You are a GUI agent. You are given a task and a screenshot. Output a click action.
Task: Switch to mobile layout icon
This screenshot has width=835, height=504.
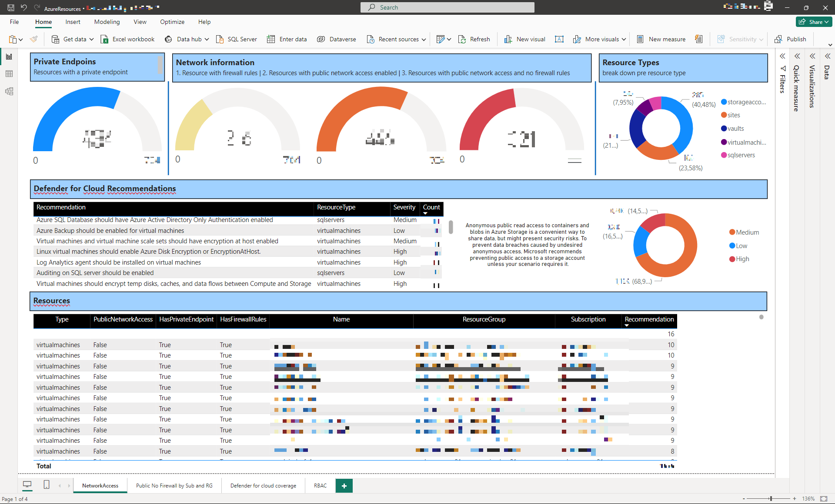47,485
